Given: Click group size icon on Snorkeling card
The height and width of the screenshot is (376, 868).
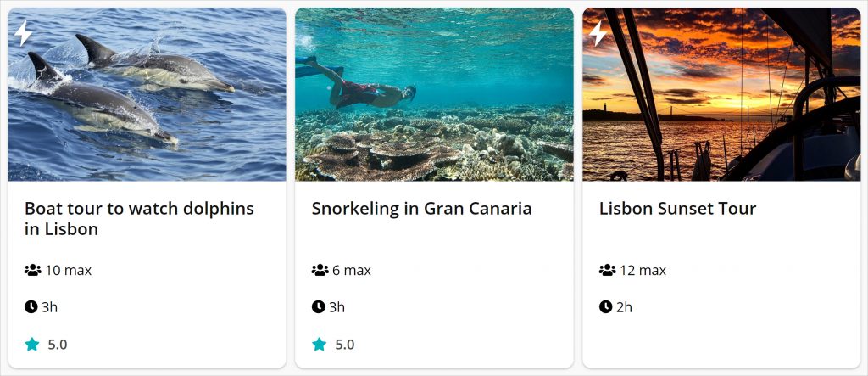Looking at the screenshot, I should point(320,271).
